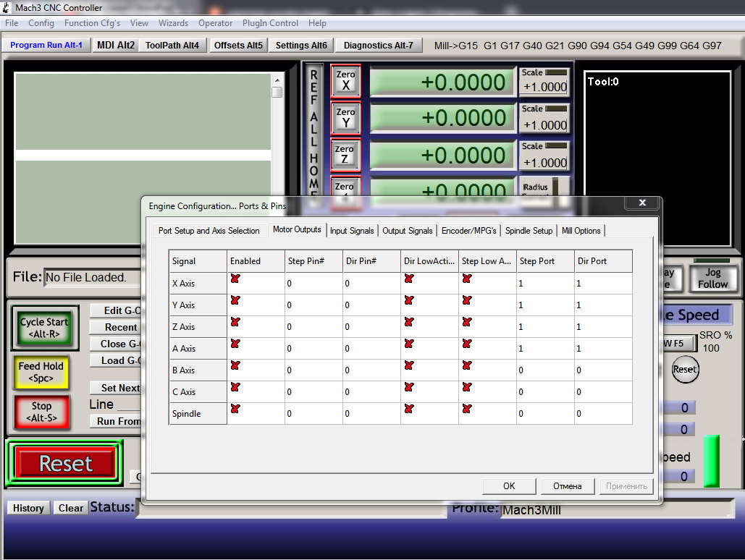
Task: Toggle the X Axis Enabled mark
Action: pyautogui.click(x=235, y=279)
